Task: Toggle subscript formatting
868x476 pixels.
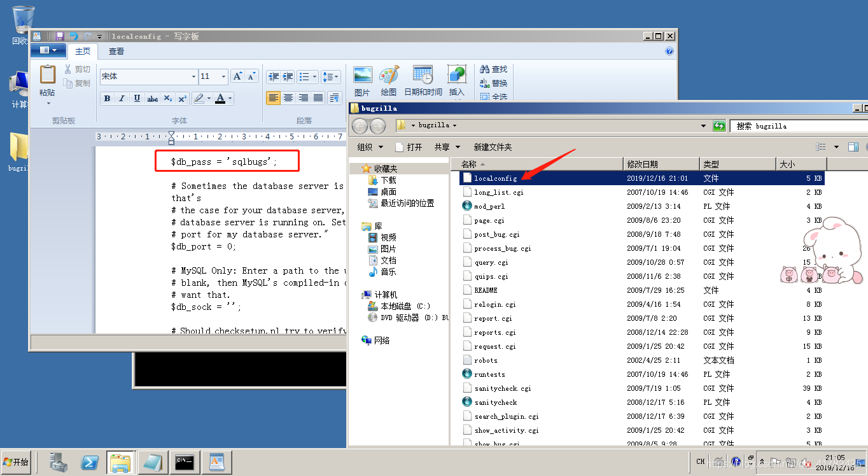Action: click(167, 99)
